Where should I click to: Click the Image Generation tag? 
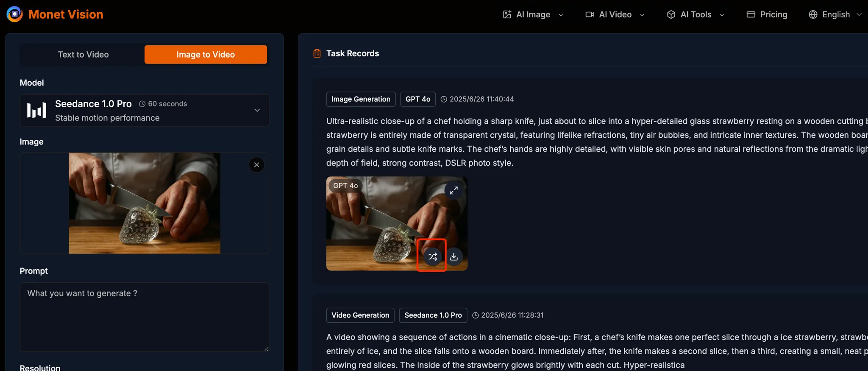pyautogui.click(x=361, y=99)
